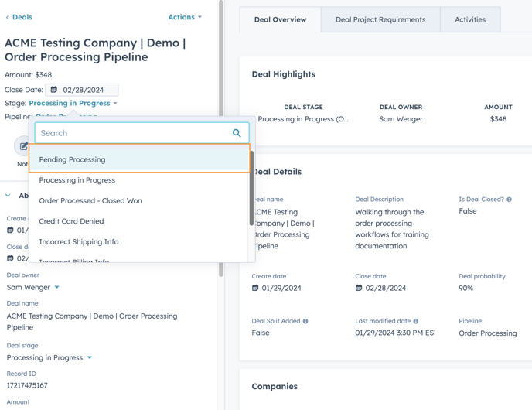Click the stage dropdown list scrollbar
Viewport: 532px width, 410px height.
coord(251,189)
